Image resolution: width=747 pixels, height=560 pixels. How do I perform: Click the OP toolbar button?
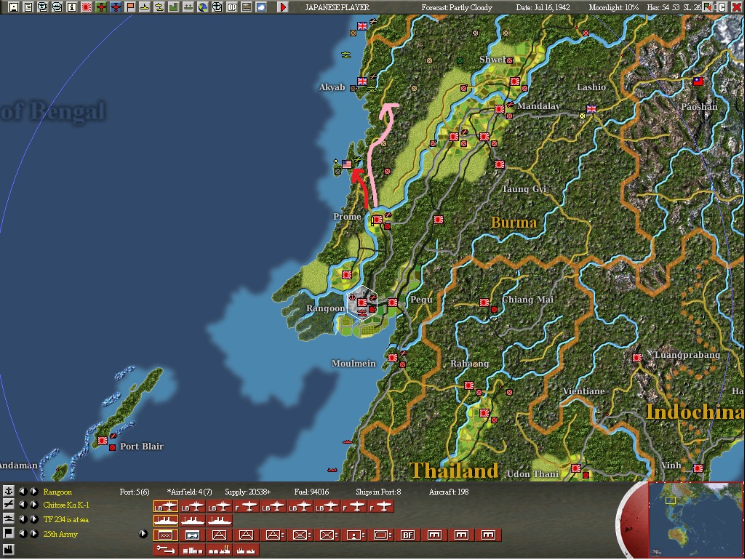(232, 7)
